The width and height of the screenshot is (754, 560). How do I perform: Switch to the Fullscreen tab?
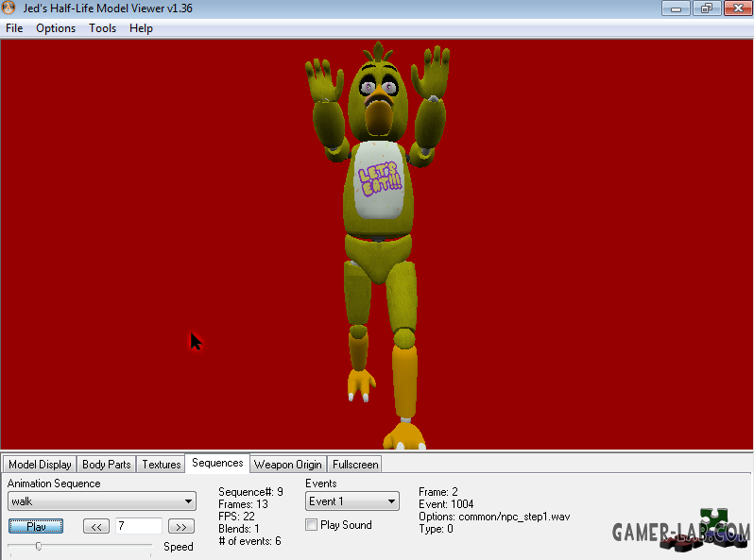(355, 465)
